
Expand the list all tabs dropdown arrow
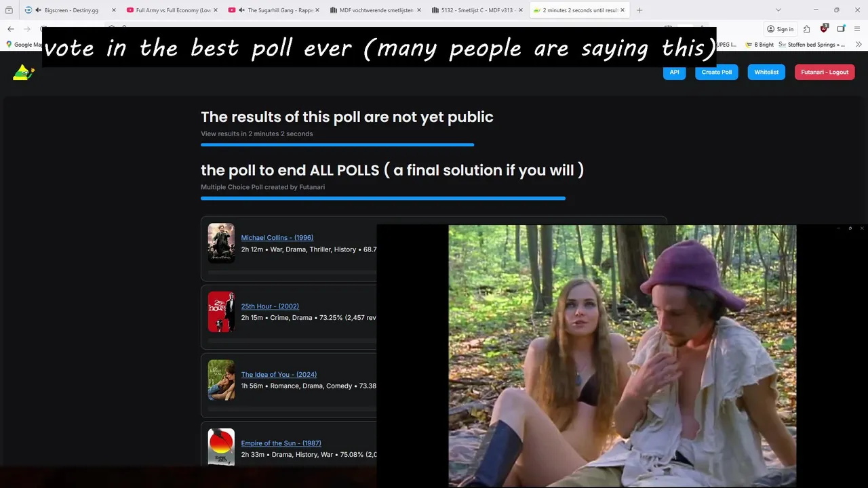778,10
